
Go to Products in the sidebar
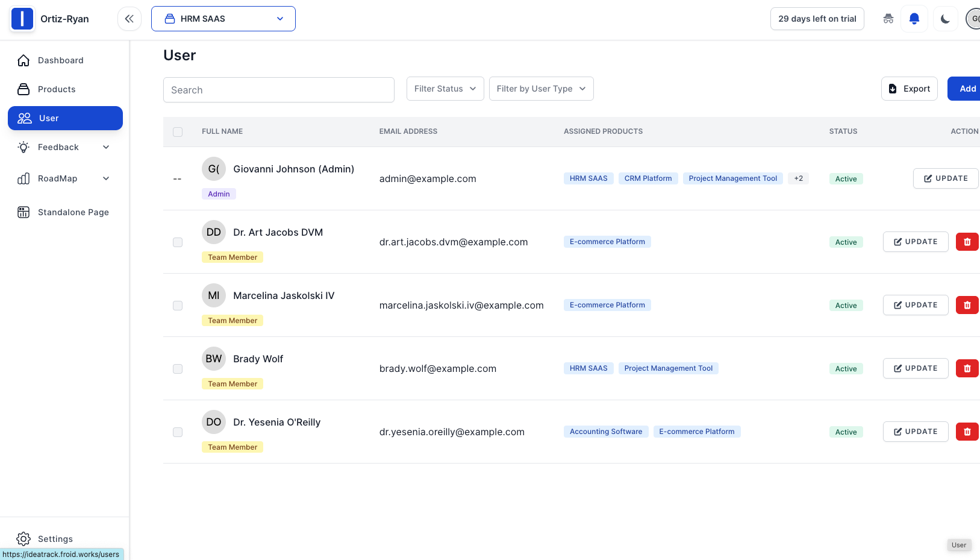[x=57, y=89]
